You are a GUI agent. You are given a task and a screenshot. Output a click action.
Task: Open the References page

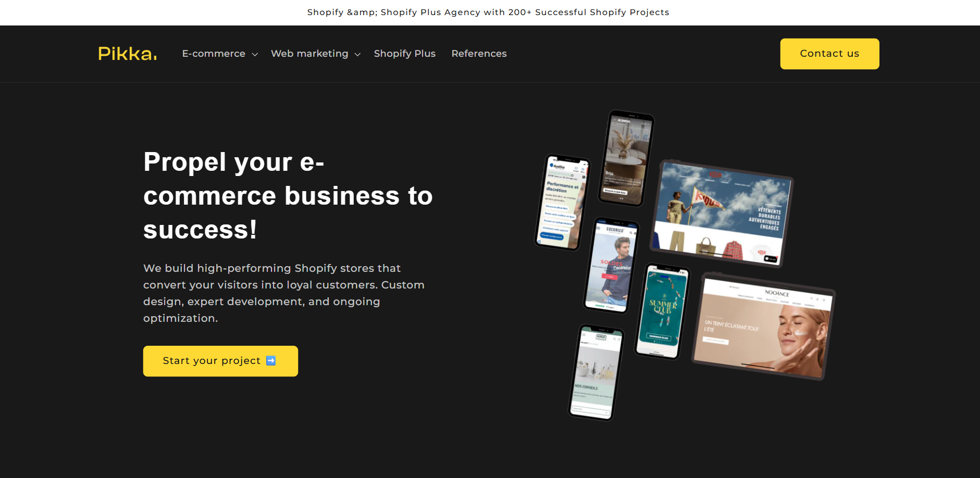[479, 54]
